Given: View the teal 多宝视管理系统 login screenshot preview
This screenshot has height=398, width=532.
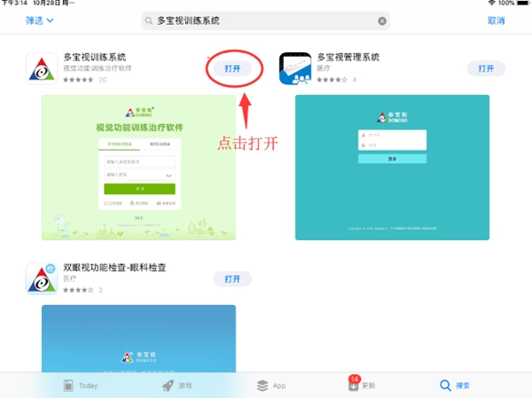Looking at the screenshot, I should pos(392,168).
